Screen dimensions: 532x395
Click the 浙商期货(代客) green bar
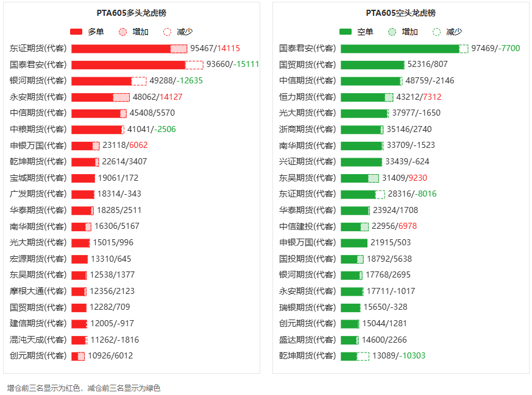(361, 129)
